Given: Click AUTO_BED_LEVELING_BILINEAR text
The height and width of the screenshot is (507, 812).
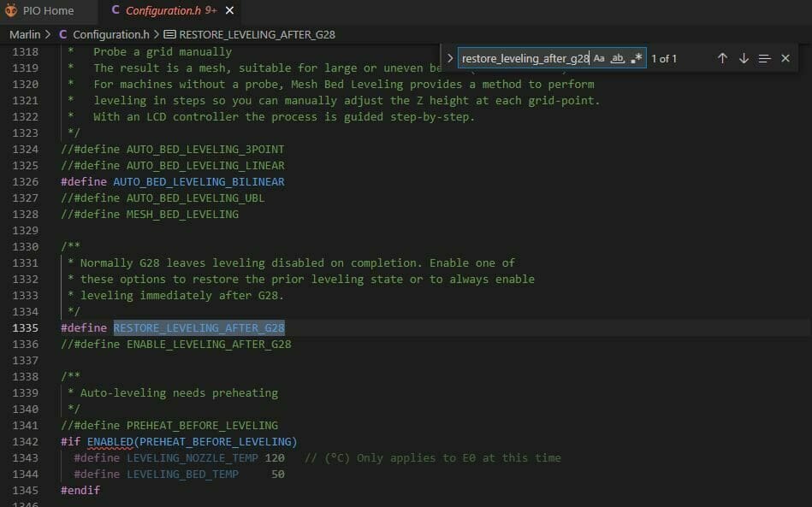Looking at the screenshot, I should 199,182.
